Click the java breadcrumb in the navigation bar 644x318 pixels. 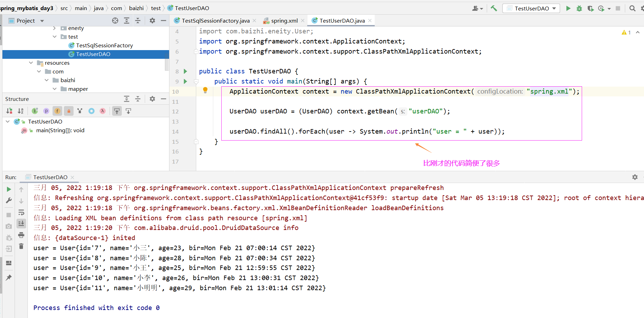point(99,8)
